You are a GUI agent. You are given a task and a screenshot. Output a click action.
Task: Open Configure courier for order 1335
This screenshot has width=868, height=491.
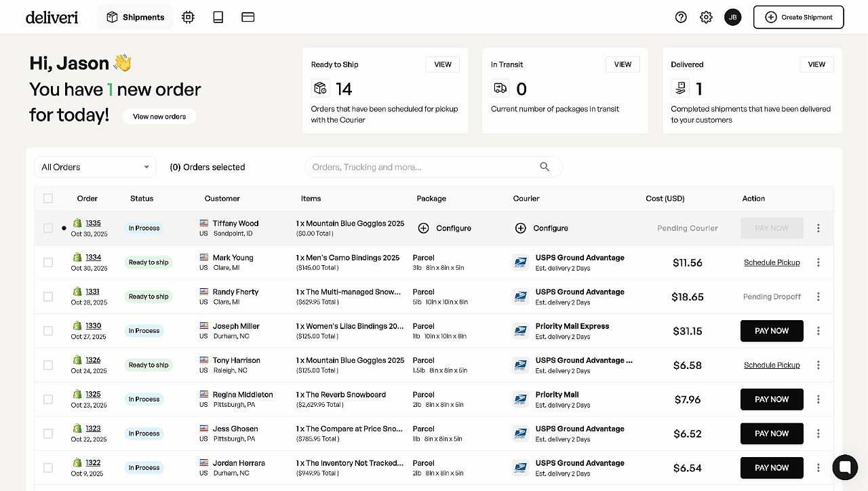tap(542, 229)
